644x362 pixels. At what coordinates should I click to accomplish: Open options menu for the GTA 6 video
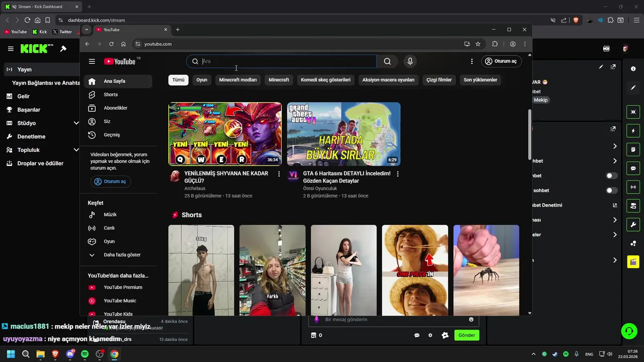coord(397,174)
